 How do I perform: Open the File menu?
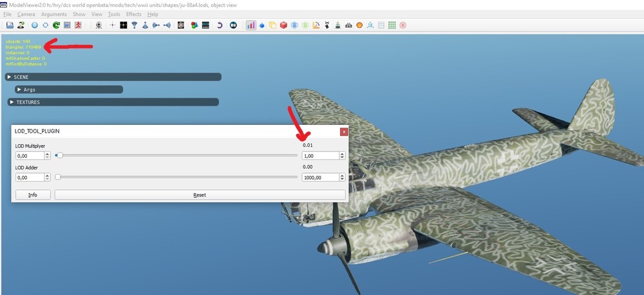[x=7, y=14]
